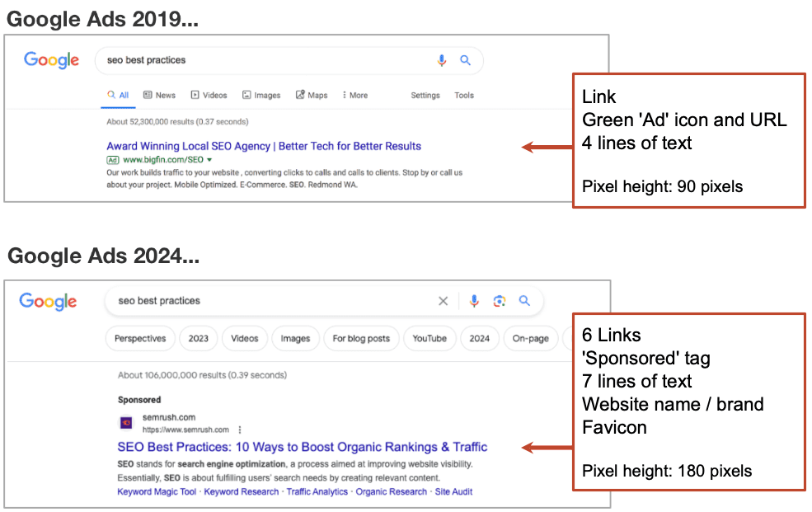Screen dimensions: 812x512
Task: Click the 2019 search field containing seo best practices
Action: click(x=289, y=60)
